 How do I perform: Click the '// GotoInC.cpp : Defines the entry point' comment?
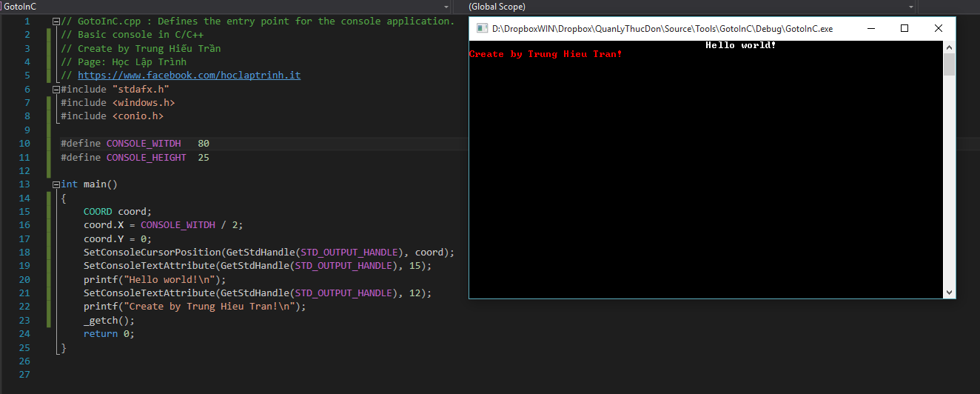258,21
